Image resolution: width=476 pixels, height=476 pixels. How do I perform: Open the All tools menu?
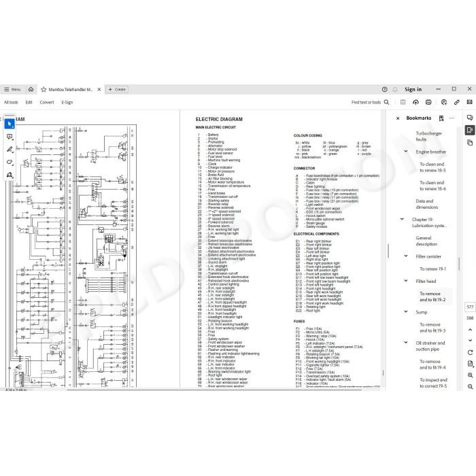click(11, 102)
